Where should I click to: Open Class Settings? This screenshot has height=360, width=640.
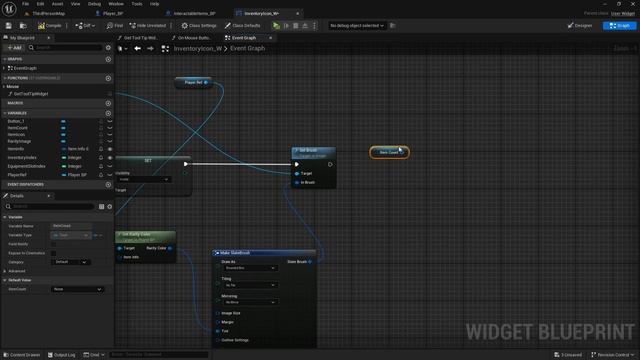199,26
